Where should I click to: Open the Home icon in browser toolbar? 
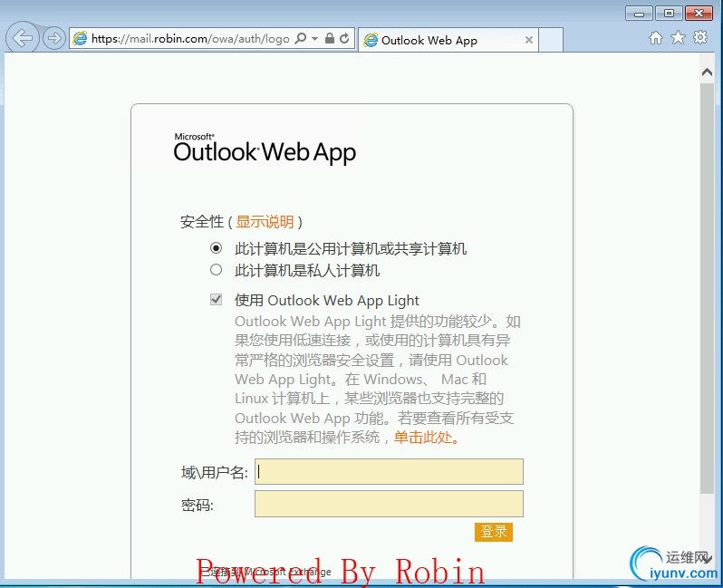click(x=655, y=38)
